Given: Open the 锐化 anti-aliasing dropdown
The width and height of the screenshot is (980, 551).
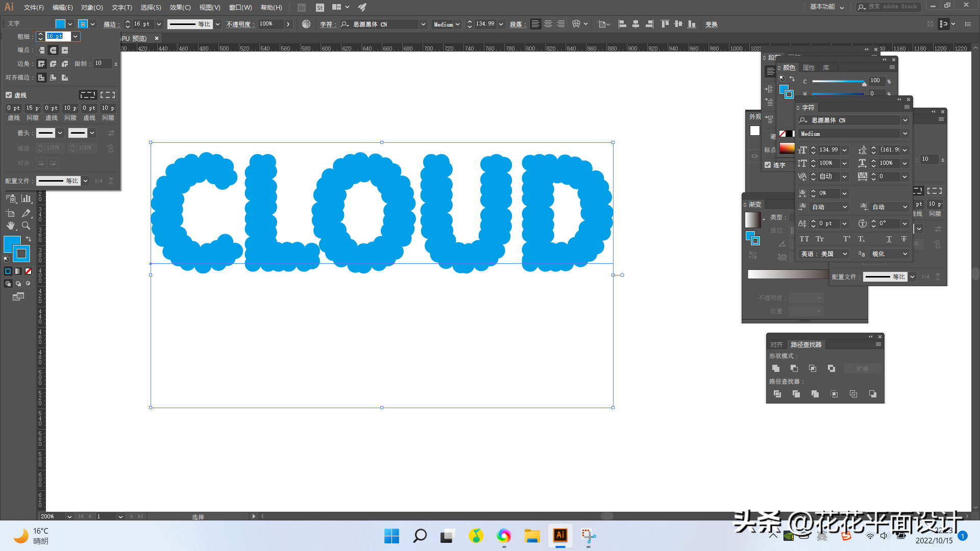Looking at the screenshot, I should coord(905,254).
